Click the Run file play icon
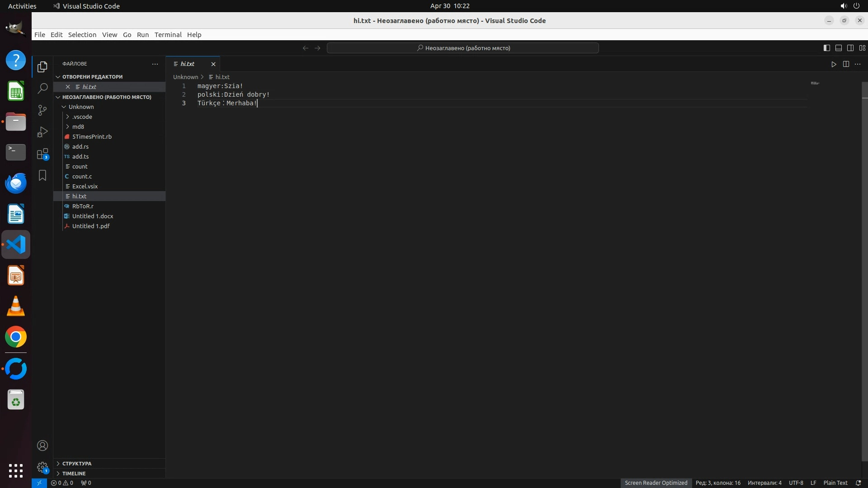The width and height of the screenshot is (868, 488). pos(834,64)
